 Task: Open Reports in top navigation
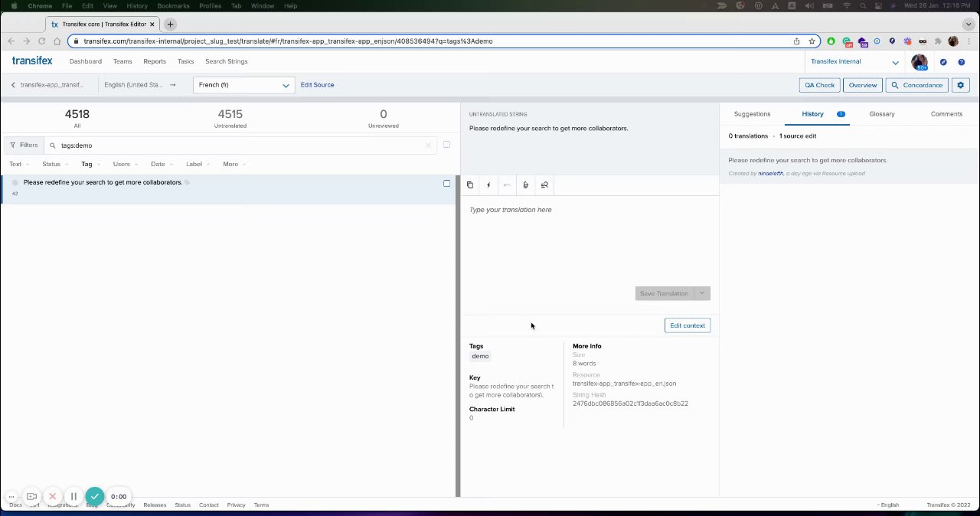(x=155, y=61)
